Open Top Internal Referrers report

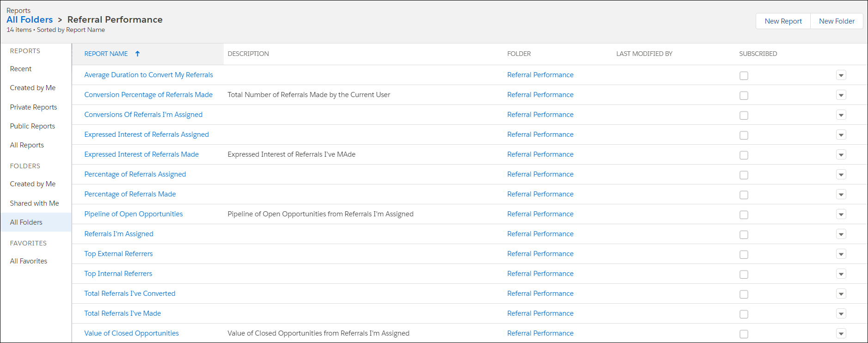[x=118, y=274]
